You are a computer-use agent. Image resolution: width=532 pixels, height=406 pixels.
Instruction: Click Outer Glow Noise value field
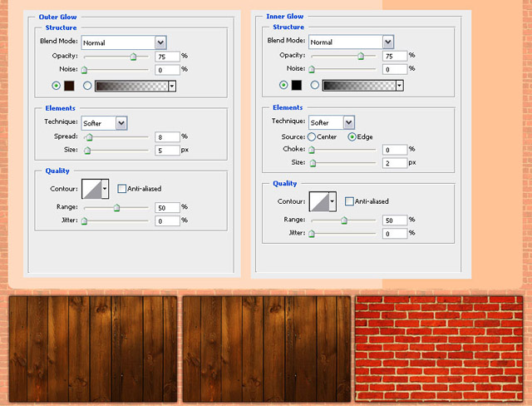pyautogui.click(x=167, y=70)
